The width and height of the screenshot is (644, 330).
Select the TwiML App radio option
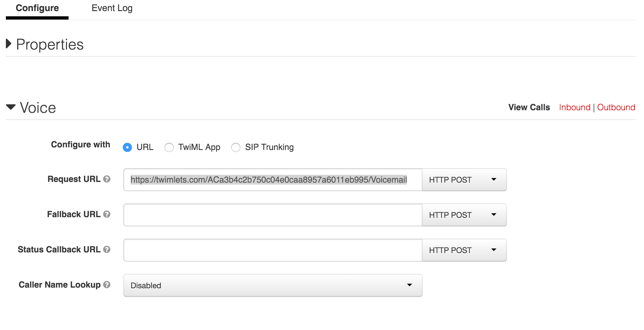pos(169,147)
